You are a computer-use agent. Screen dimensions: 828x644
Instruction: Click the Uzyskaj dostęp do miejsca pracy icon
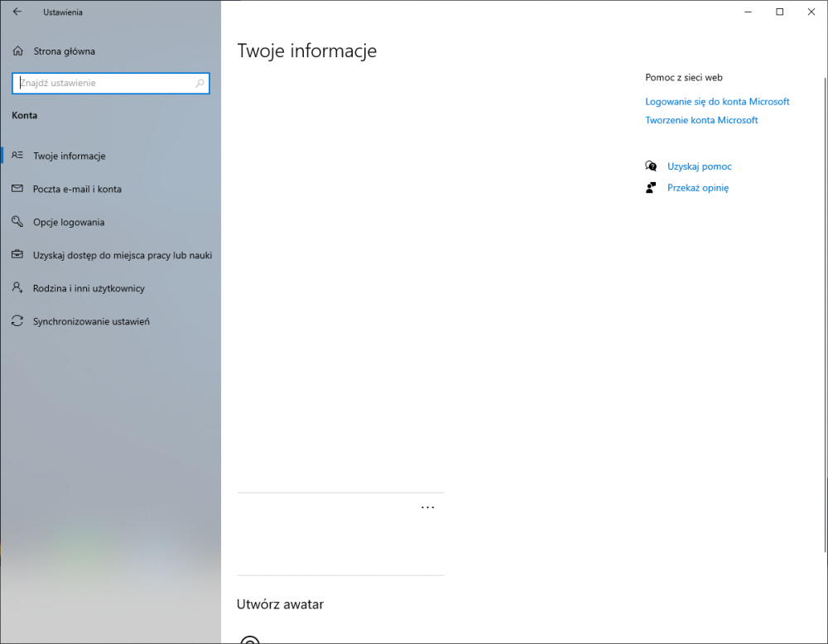(x=17, y=255)
